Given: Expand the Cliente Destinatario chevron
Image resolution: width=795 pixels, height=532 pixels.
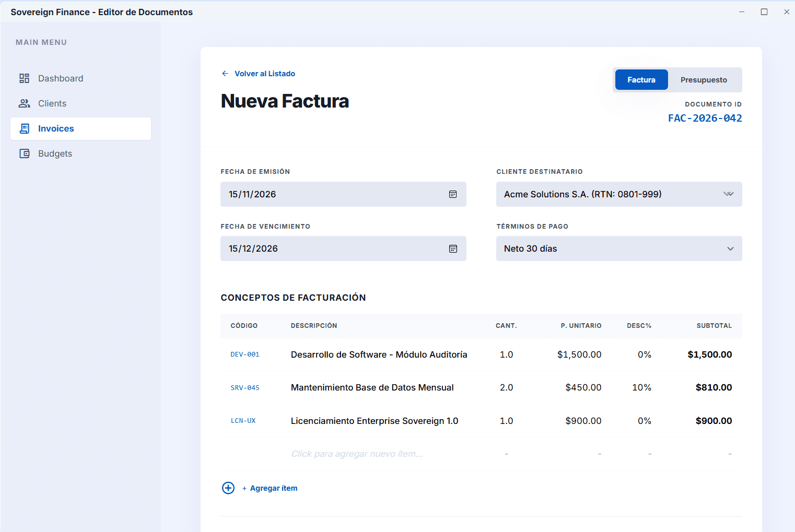Looking at the screenshot, I should tap(728, 194).
